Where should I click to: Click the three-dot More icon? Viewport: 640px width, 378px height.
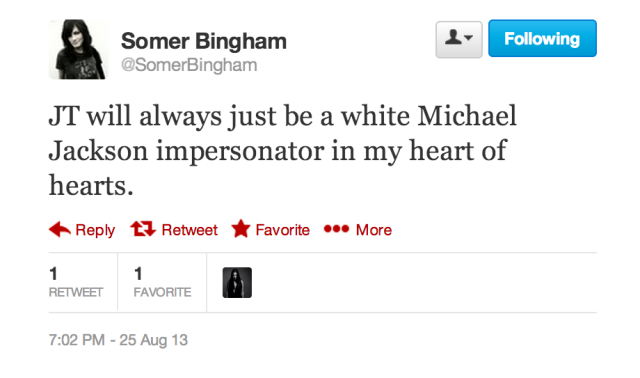point(336,229)
